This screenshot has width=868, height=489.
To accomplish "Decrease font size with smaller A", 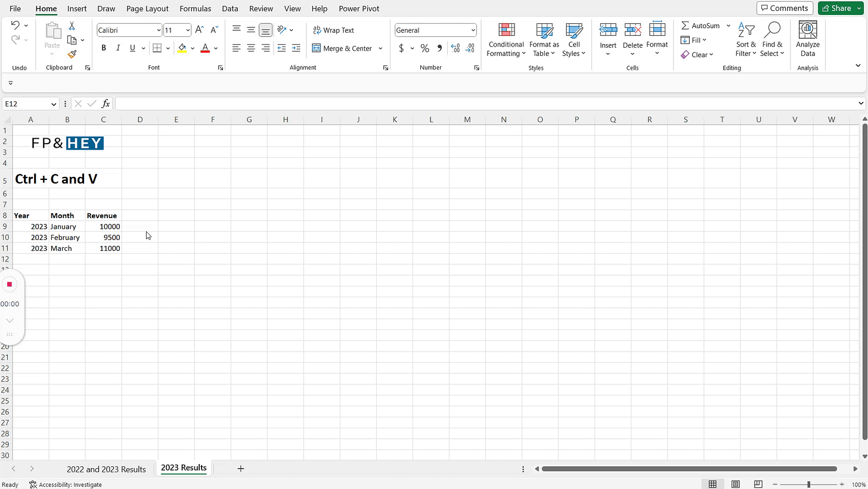I will coord(214,30).
